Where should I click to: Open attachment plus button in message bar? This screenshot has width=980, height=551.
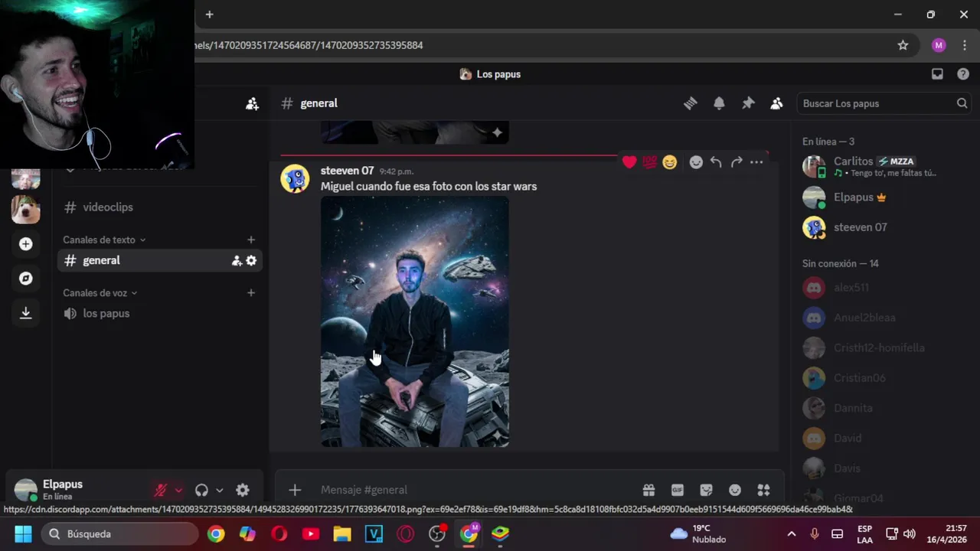point(295,490)
